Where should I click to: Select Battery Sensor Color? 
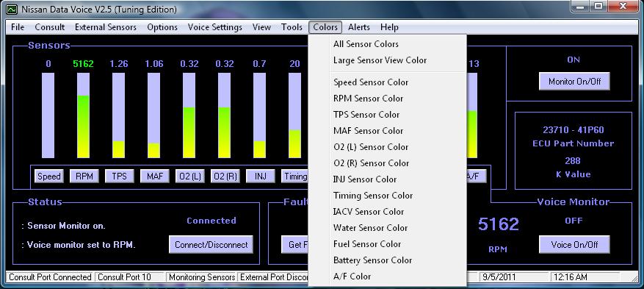pos(387,260)
